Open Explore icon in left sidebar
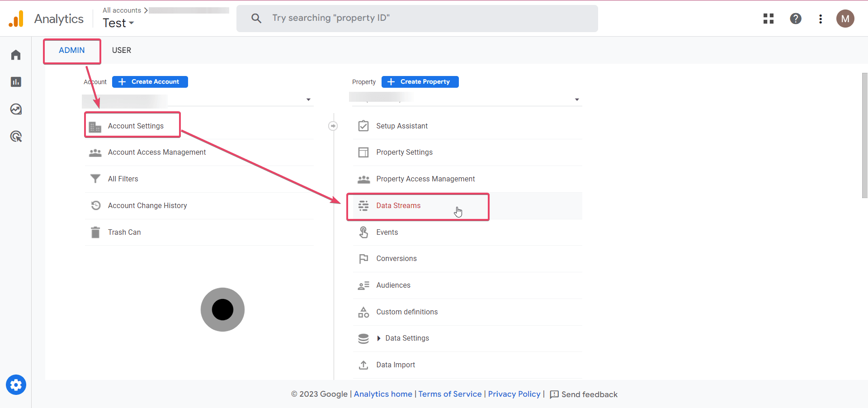This screenshot has height=408, width=868. pyautogui.click(x=16, y=109)
